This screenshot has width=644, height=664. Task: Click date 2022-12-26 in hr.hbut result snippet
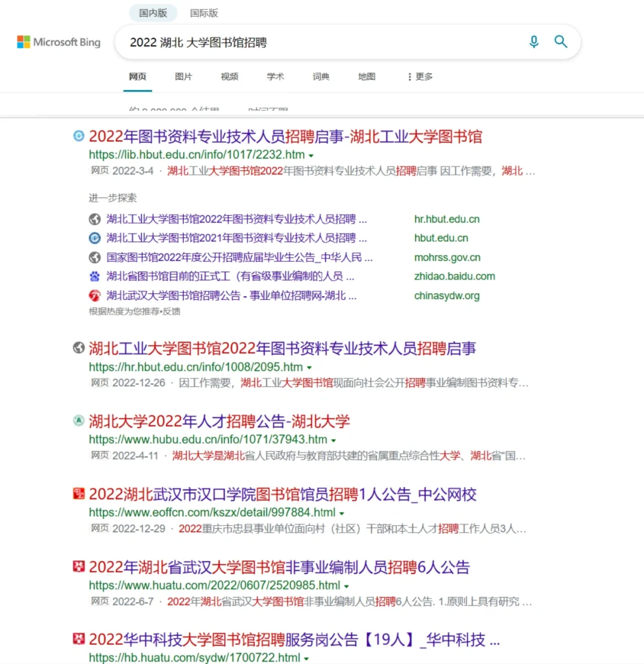[138, 383]
